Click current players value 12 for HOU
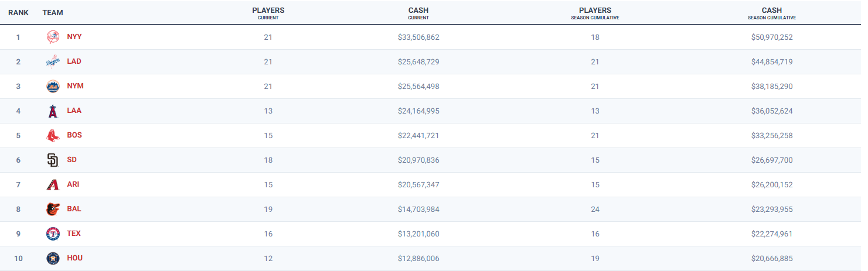This screenshot has width=868, height=271. click(x=268, y=258)
